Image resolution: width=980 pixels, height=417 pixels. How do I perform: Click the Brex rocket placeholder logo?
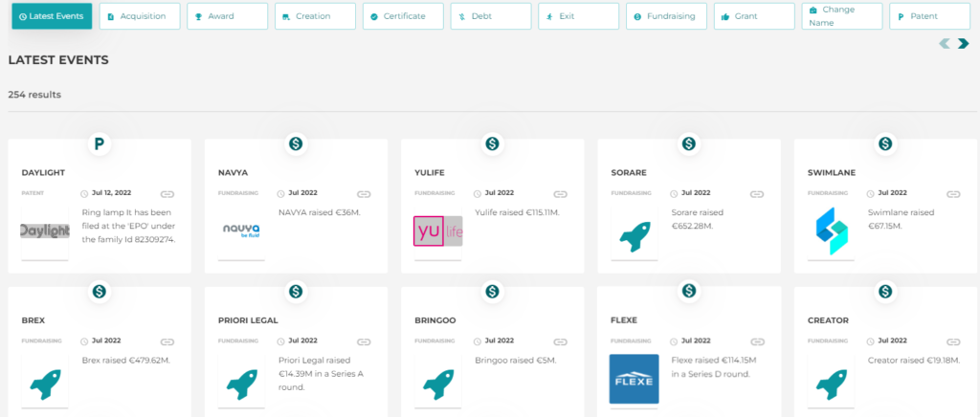click(45, 384)
